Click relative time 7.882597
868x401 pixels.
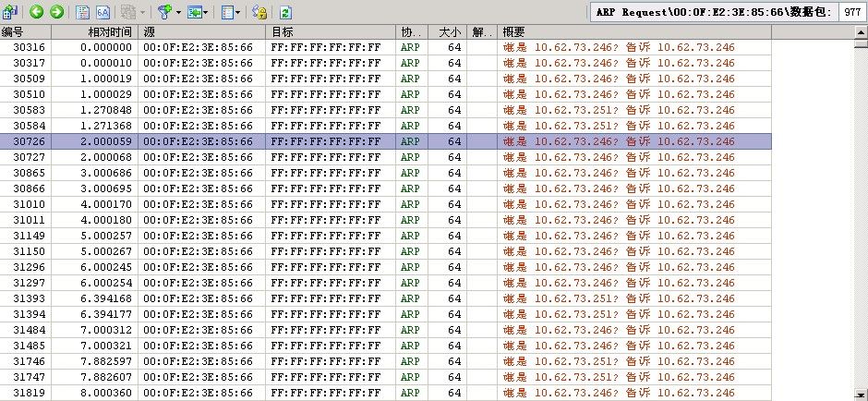pos(106,361)
